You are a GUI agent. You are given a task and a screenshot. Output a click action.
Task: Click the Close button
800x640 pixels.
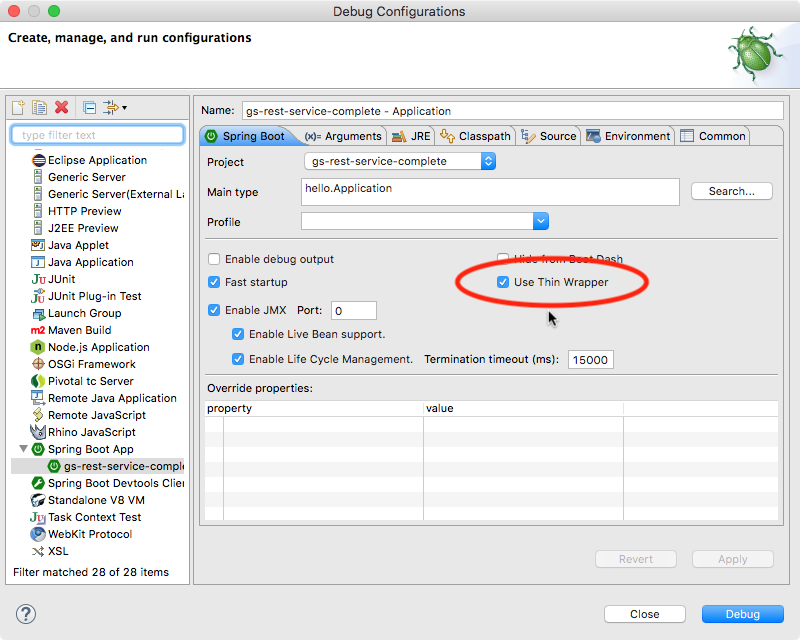click(645, 614)
